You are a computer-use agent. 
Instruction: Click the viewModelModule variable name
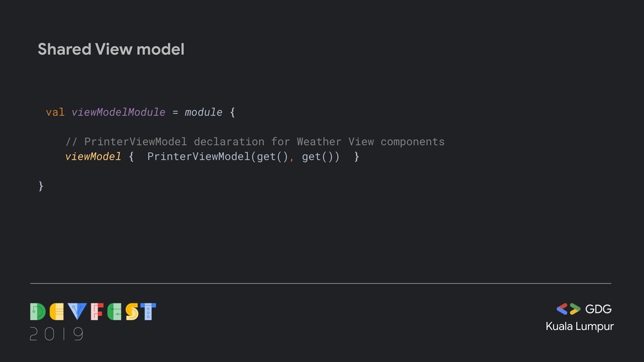click(x=118, y=112)
